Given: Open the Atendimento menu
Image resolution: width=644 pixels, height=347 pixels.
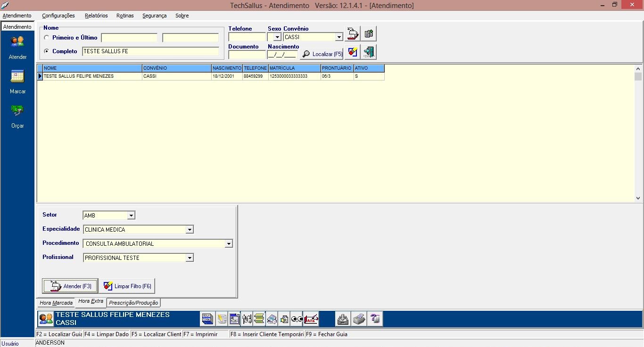Looking at the screenshot, I should (x=17, y=16).
